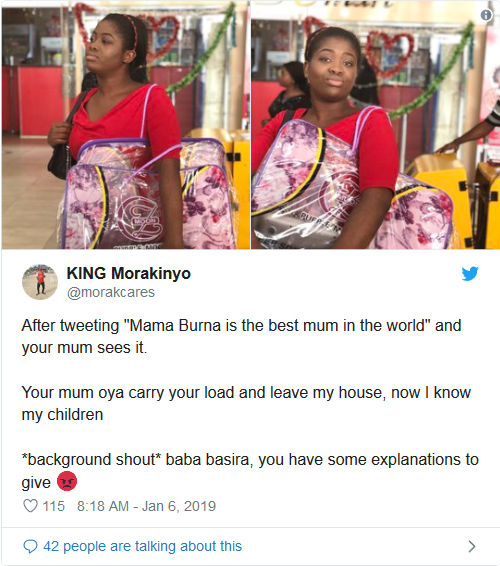Click the "Your mum oya carry your load" paragraph
The image size is (500, 566).
click(246, 404)
